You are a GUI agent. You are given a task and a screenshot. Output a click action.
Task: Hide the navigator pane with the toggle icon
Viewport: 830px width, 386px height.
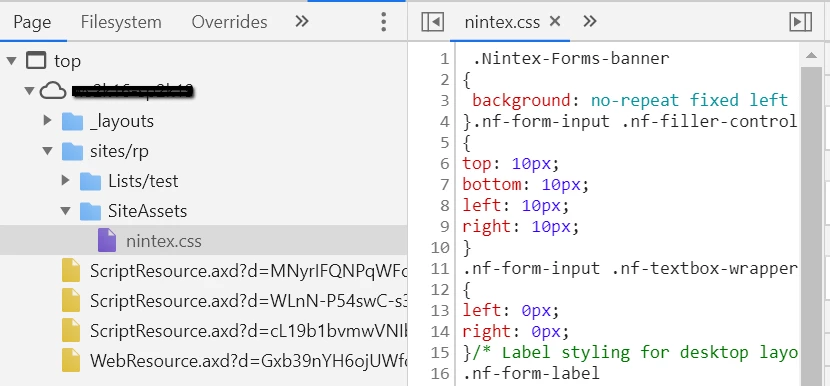[432, 22]
